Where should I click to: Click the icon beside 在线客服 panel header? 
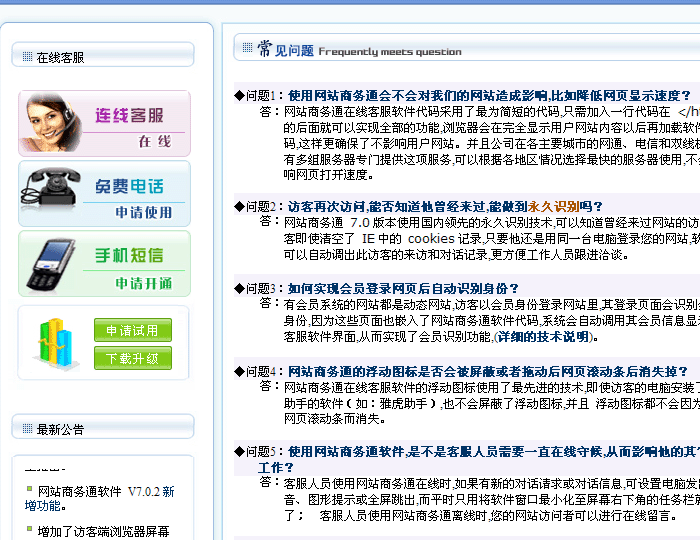click(26, 58)
